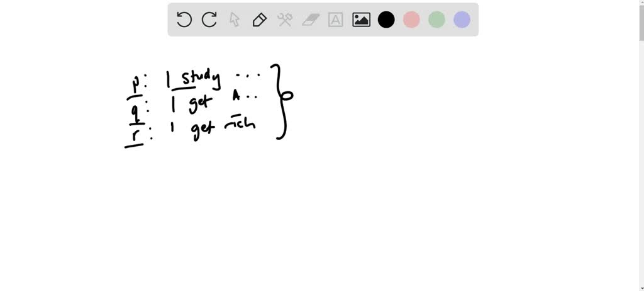The width and height of the screenshot is (644, 291).
Task: Set pen color to green
Action: [436, 20]
